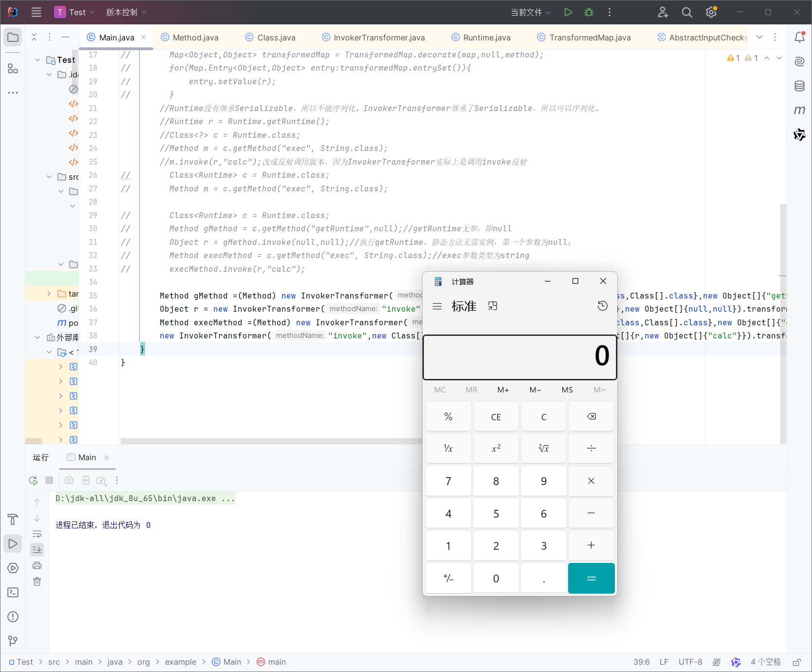Expand the target folder node
This screenshot has height=672, width=812.
pos(49,294)
